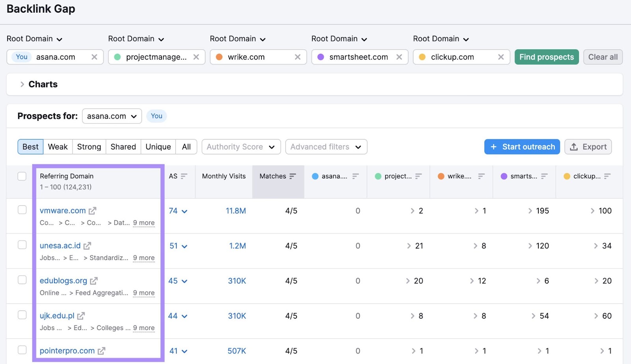Open vmware.com in a new tab via external link icon
Viewport: 631px width, 364px height.
pos(92,211)
